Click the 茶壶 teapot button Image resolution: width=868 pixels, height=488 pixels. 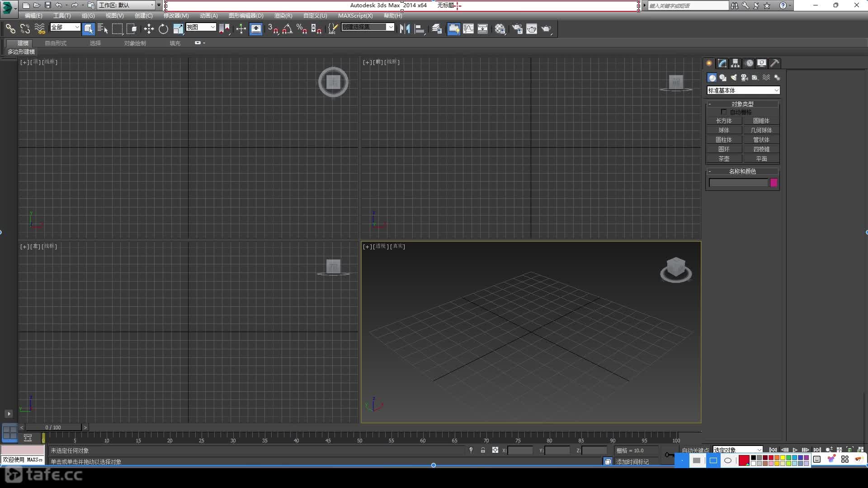724,159
